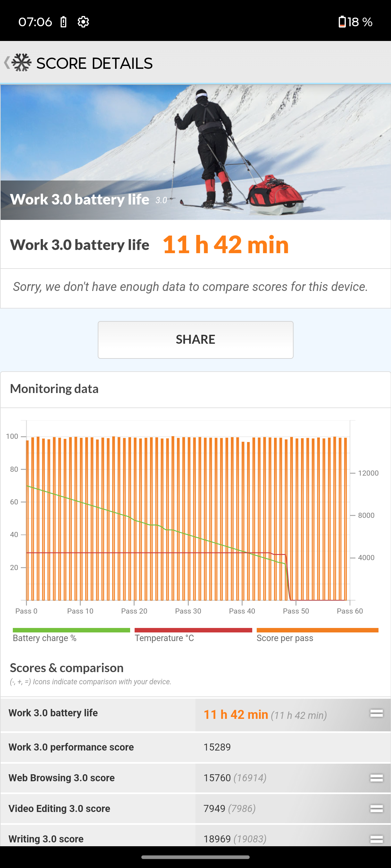
Task: Toggle Temperature °C legend series
Action: click(193, 635)
